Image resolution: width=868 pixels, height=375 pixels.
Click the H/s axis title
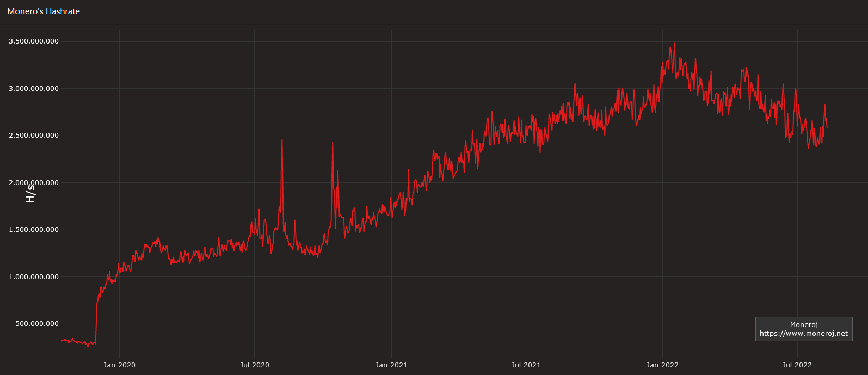pos(30,193)
